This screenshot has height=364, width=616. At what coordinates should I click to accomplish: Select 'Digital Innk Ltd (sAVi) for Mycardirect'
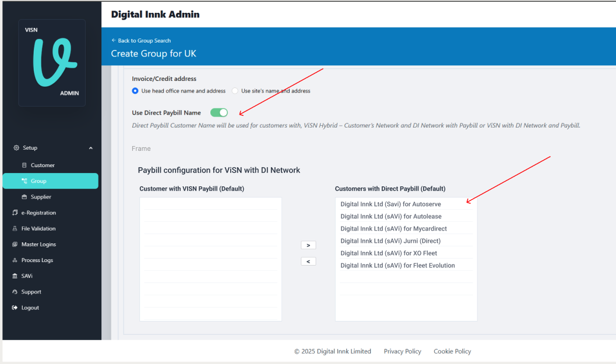(406, 228)
